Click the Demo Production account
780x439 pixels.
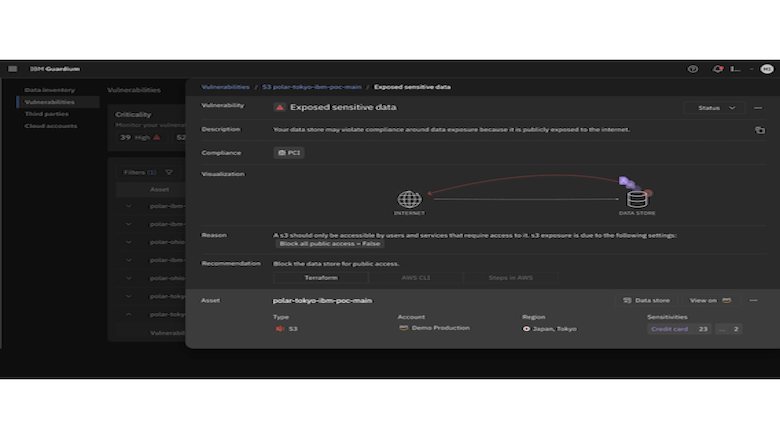coord(440,328)
